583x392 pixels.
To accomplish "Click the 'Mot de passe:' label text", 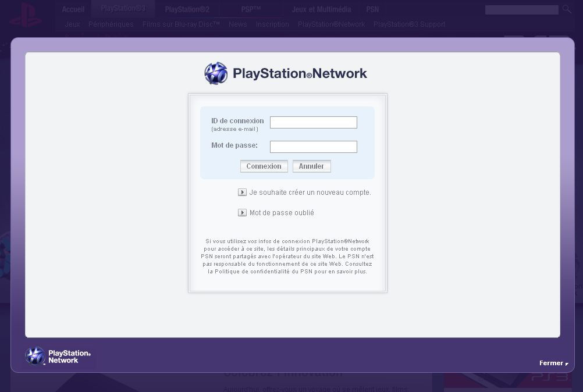I will [x=234, y=145].
